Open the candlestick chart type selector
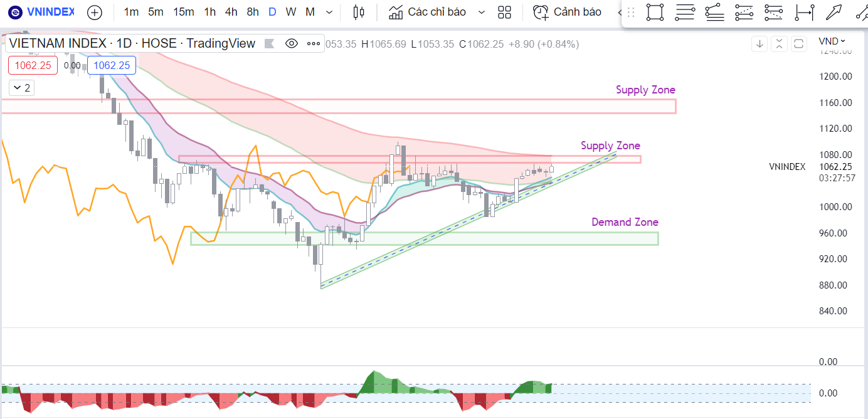 click(x=359, y=12)
